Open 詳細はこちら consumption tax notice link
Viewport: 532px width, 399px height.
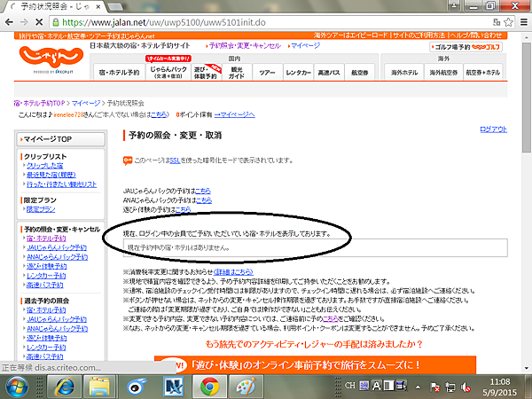click(x=233, y=272)
